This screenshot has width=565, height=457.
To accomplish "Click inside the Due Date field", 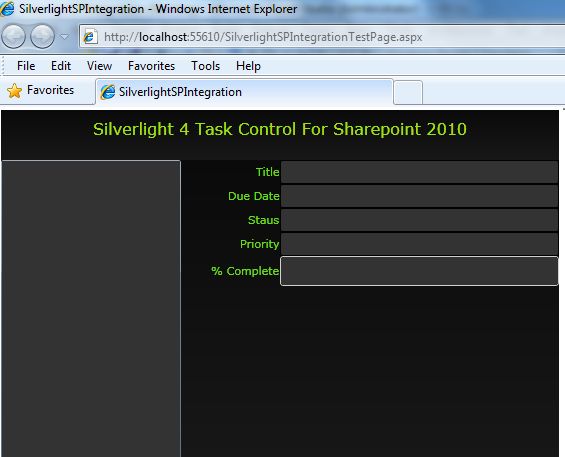I will point(419,196).
